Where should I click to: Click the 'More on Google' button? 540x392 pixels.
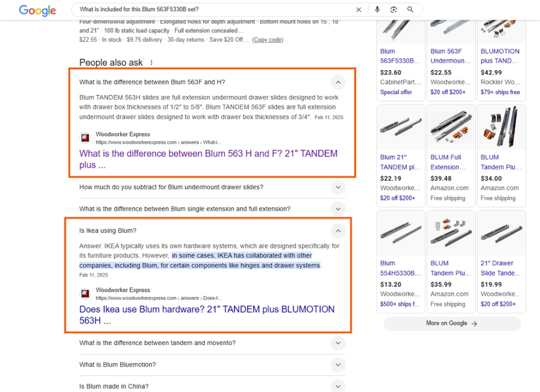coord(452,324)
